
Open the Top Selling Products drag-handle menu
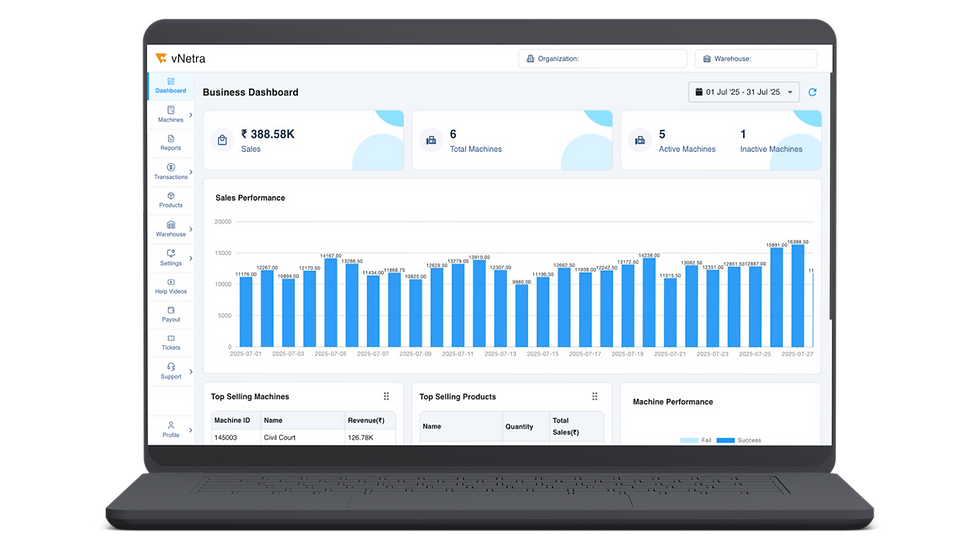(x=594, y=396)
